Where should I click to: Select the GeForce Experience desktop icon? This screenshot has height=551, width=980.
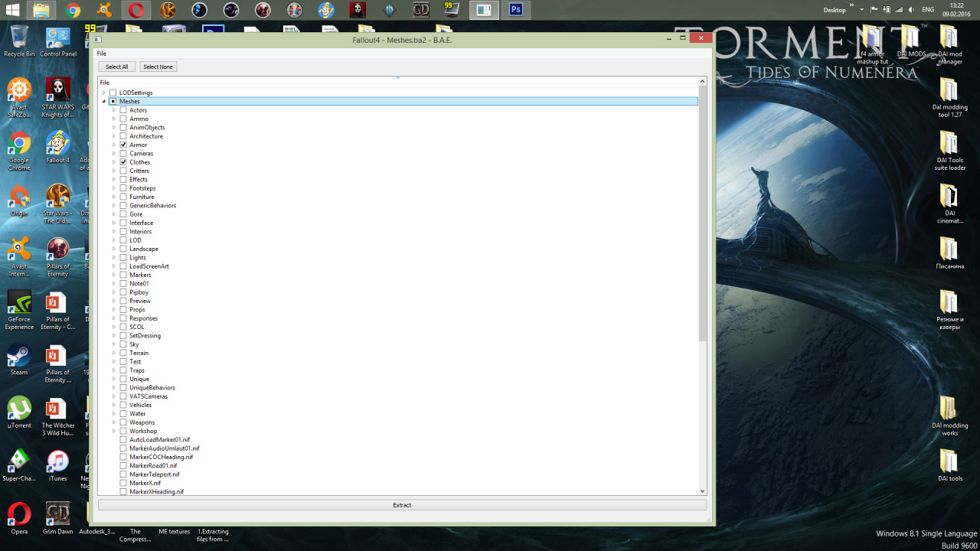19,309
